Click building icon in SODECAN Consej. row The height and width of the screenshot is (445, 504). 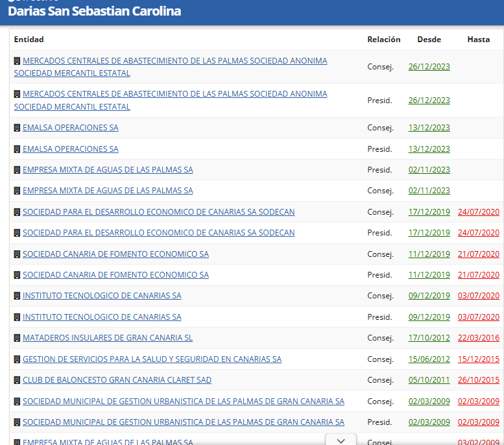[x=17, y=212]
